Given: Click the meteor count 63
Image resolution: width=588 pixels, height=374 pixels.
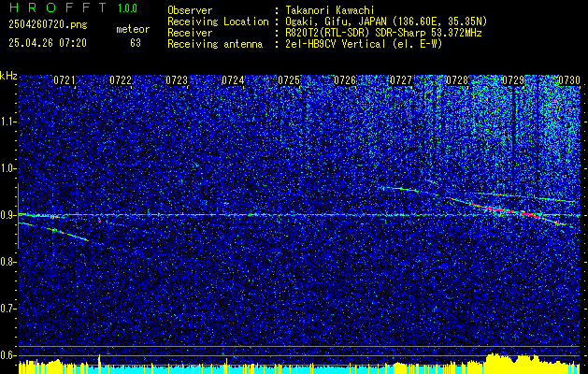Looking at the screenshot, I should (136, 43).
